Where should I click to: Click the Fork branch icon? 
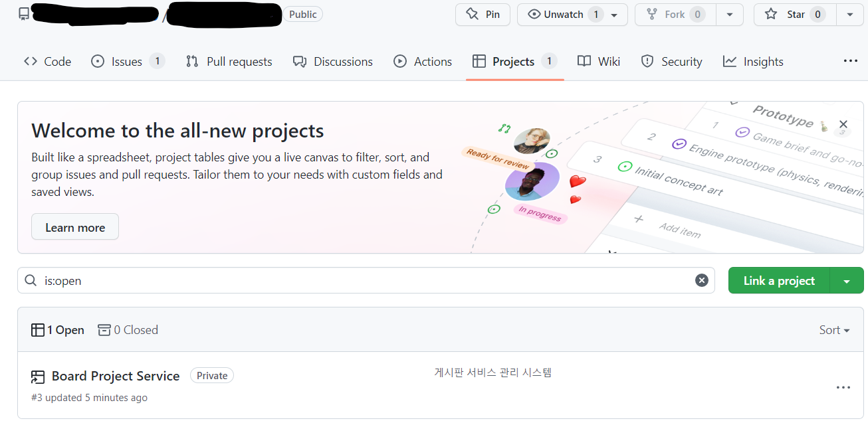pos(651,14)
